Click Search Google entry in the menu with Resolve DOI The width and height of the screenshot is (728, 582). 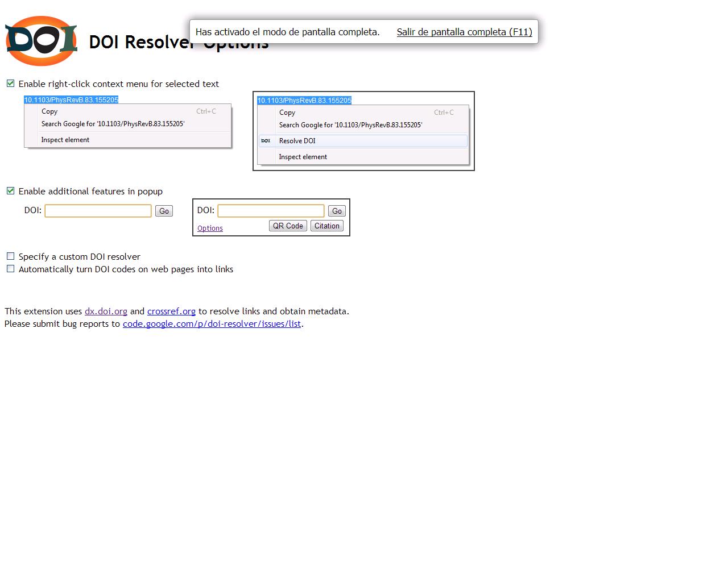tap(350, 125)
